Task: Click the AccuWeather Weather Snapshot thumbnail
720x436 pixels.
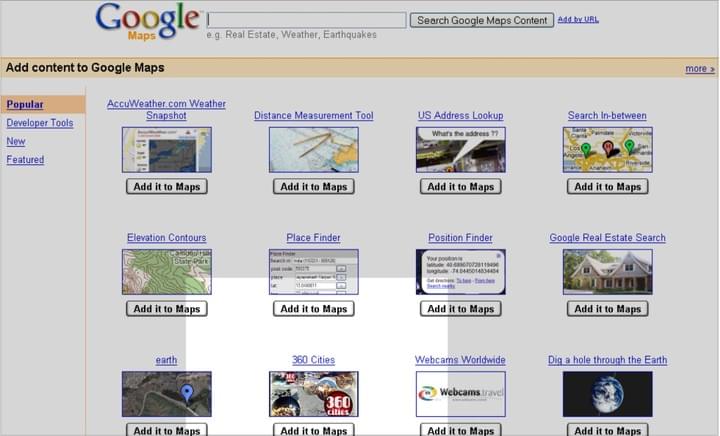Action: pyautogui.click(x=167, y=150)
